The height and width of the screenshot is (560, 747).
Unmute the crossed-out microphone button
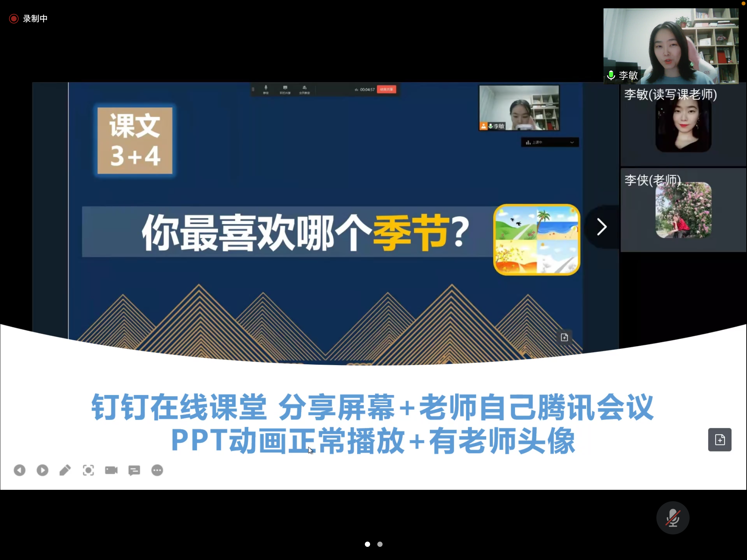[x=673, y=517]
